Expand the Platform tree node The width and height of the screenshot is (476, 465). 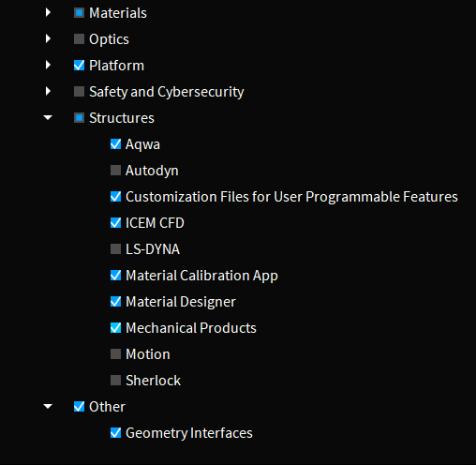pos(48,65)
